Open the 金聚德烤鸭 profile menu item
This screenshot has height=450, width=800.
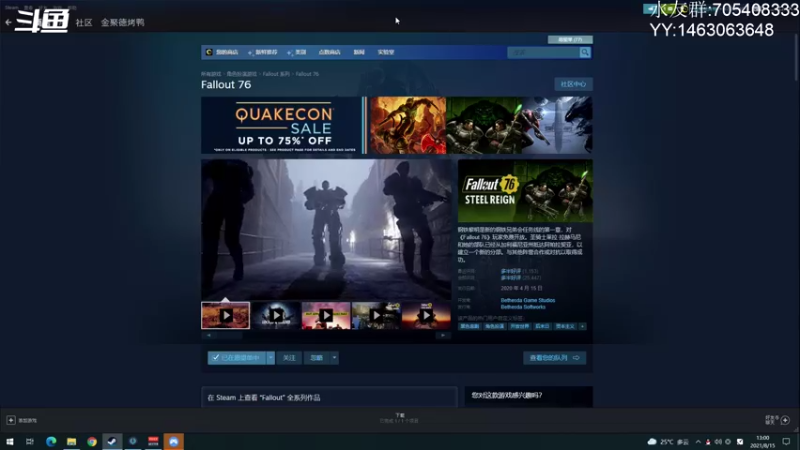(x=122, y=22)
